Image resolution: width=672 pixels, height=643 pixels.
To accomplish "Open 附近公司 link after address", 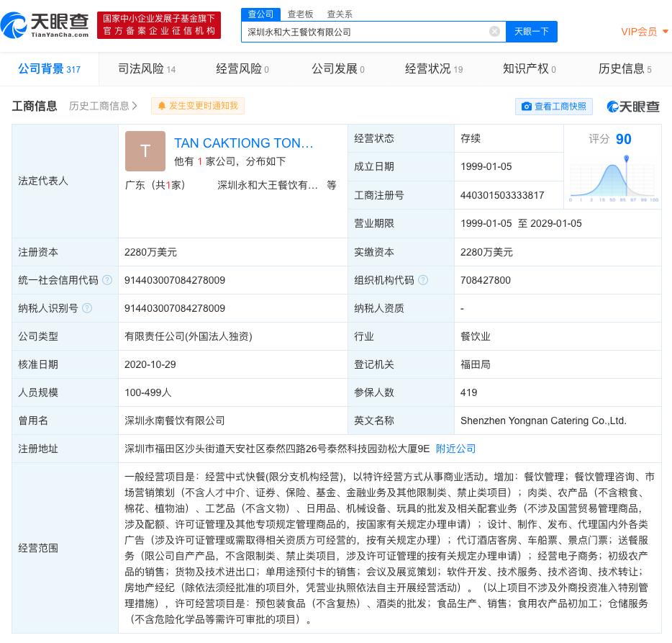I will pos(455,449).
